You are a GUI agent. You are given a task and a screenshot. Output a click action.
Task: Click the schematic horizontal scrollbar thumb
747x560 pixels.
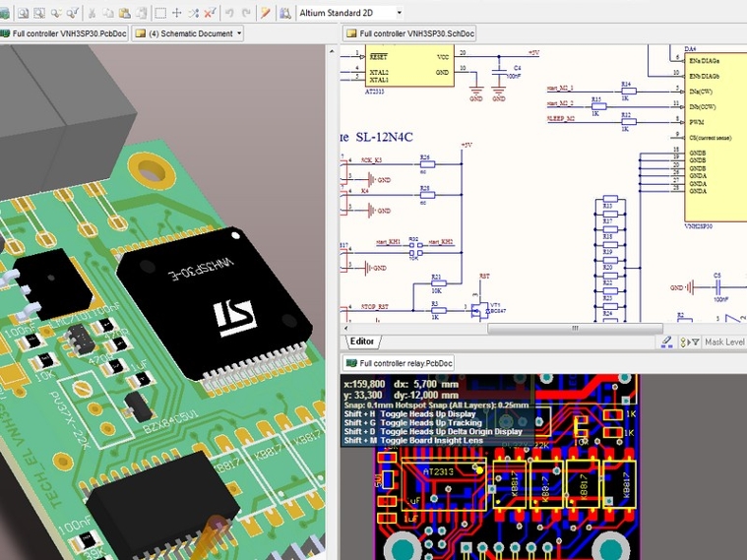pos(575,329)
